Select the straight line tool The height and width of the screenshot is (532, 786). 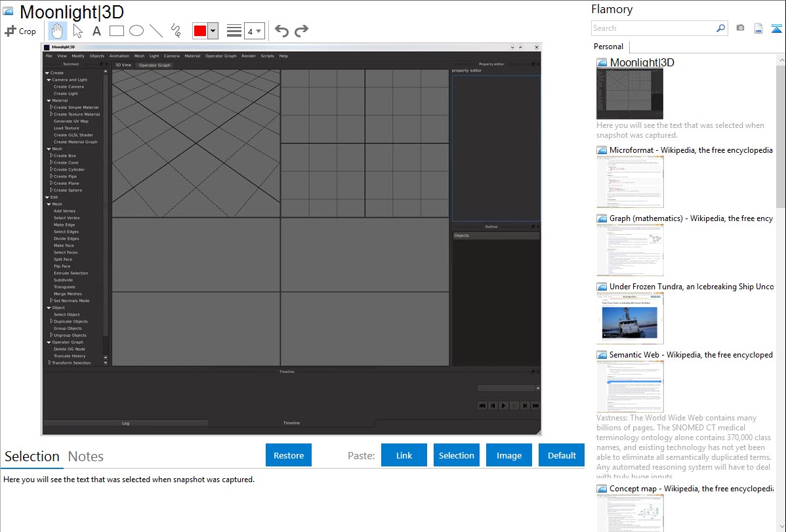pos(156,31)
